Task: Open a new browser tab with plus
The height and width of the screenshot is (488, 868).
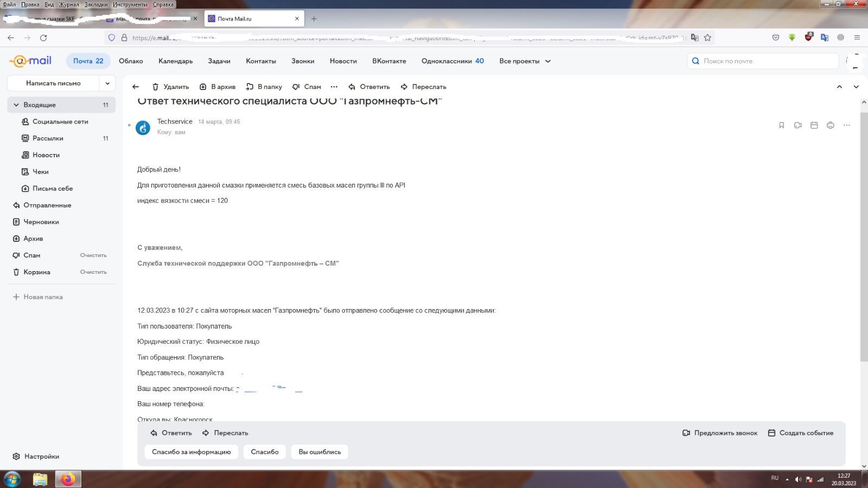Action: [x=314, y=18]
